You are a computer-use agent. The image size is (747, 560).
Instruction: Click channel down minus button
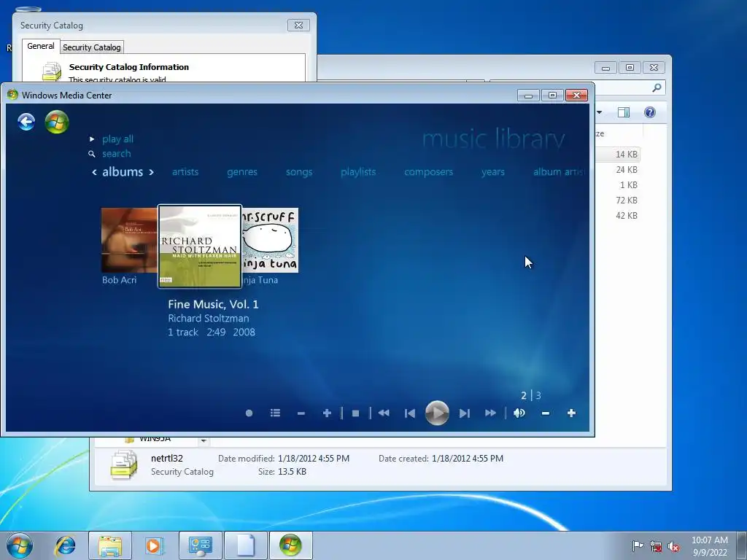(301, 413)
